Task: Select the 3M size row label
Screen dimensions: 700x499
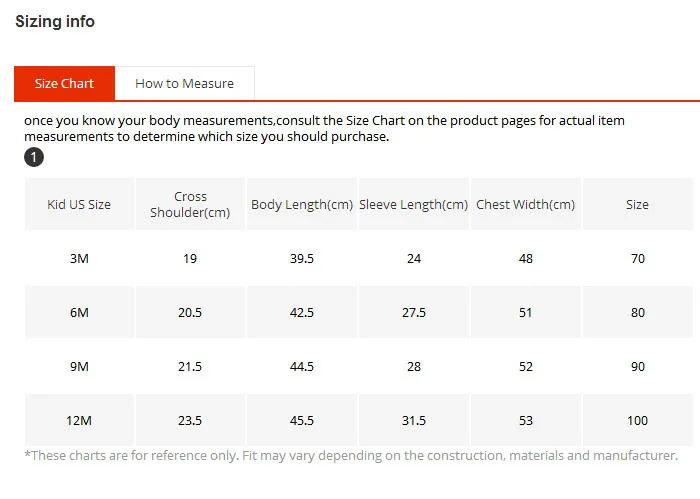Action: coord(79,258)
